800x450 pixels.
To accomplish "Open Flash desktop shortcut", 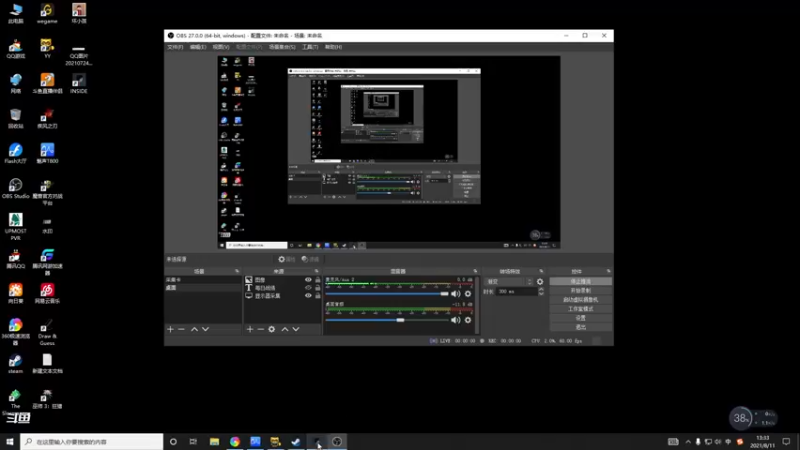I will click(15, 154).
